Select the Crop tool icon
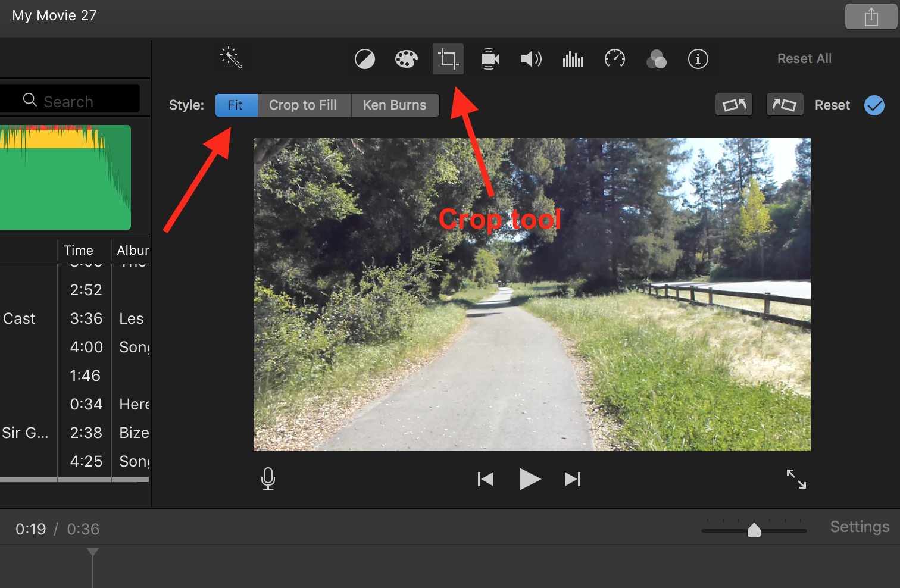 click(448, 59)
